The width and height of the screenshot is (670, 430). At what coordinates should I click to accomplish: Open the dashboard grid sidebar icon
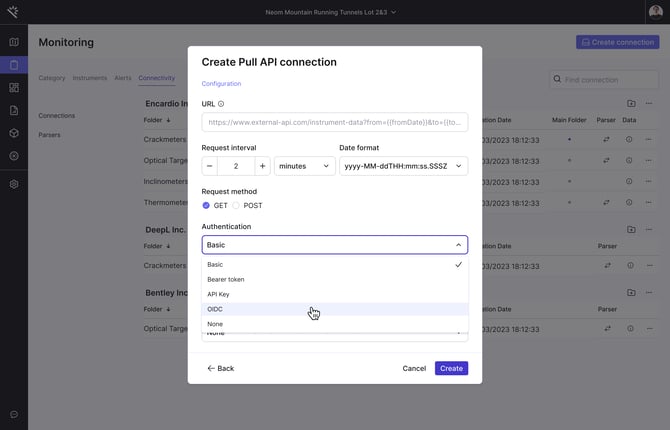[x=14, y=88]
